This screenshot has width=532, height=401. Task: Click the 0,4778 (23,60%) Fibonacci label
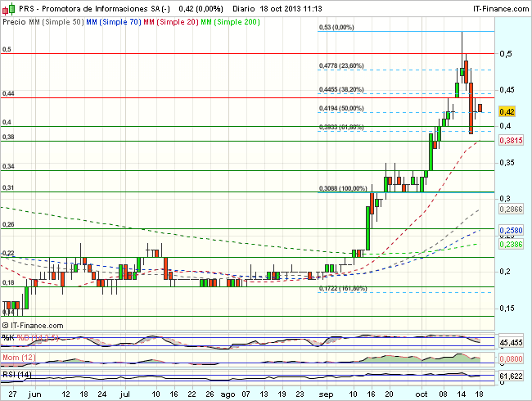point(341,65)
